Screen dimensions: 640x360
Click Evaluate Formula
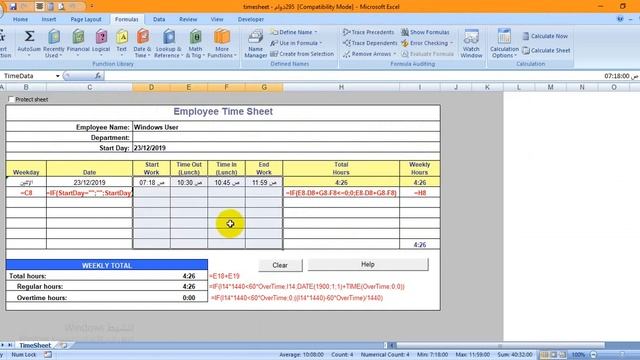coord(427,54)
